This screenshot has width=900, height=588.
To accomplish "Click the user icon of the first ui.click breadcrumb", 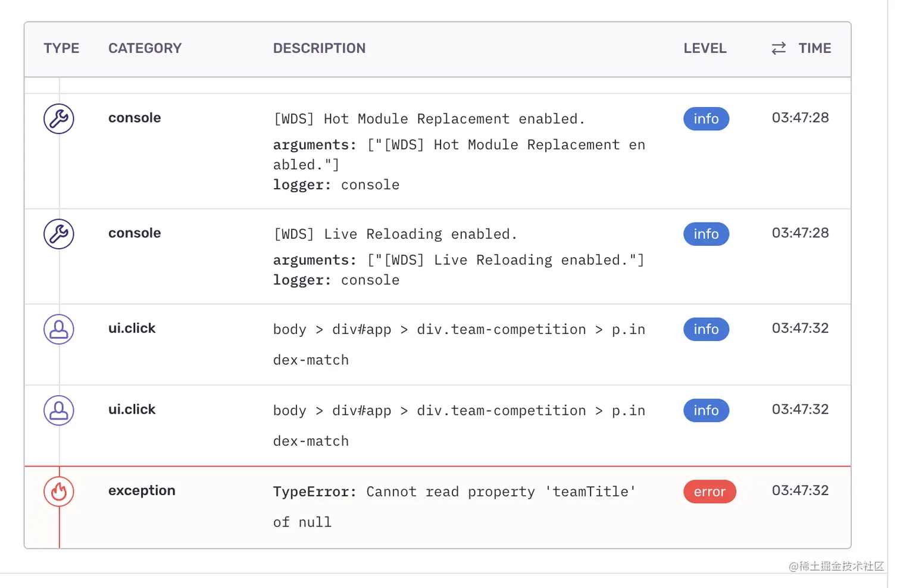I will click(59, 329).
